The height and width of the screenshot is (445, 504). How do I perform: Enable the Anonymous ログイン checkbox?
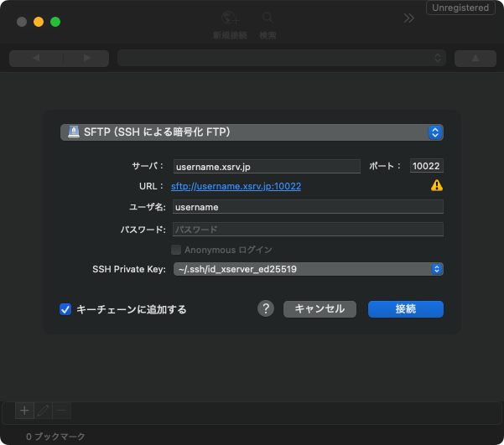tap(176, 250)
